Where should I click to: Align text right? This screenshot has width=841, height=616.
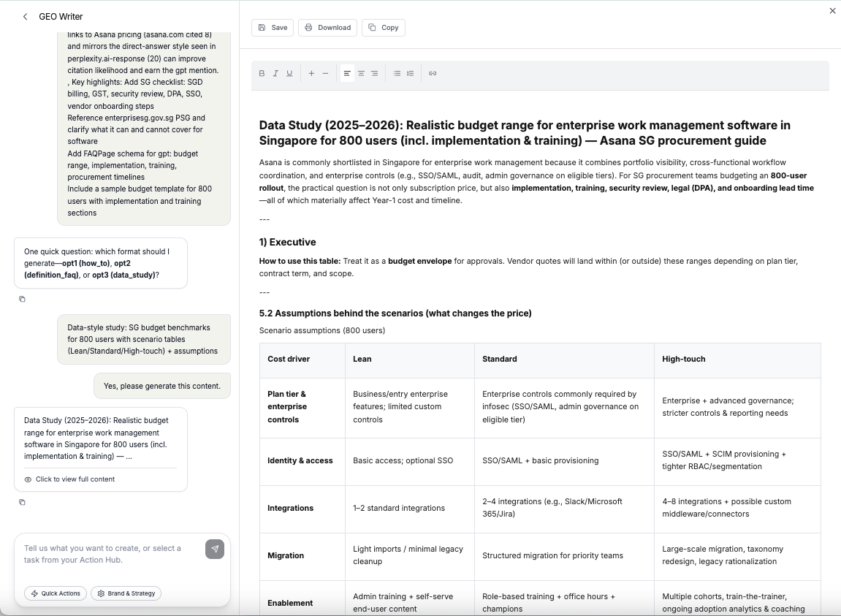(x=374, y=74)
